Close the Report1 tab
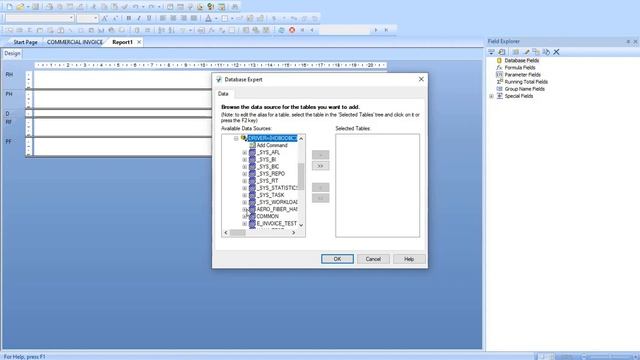 tap(139, 42)
